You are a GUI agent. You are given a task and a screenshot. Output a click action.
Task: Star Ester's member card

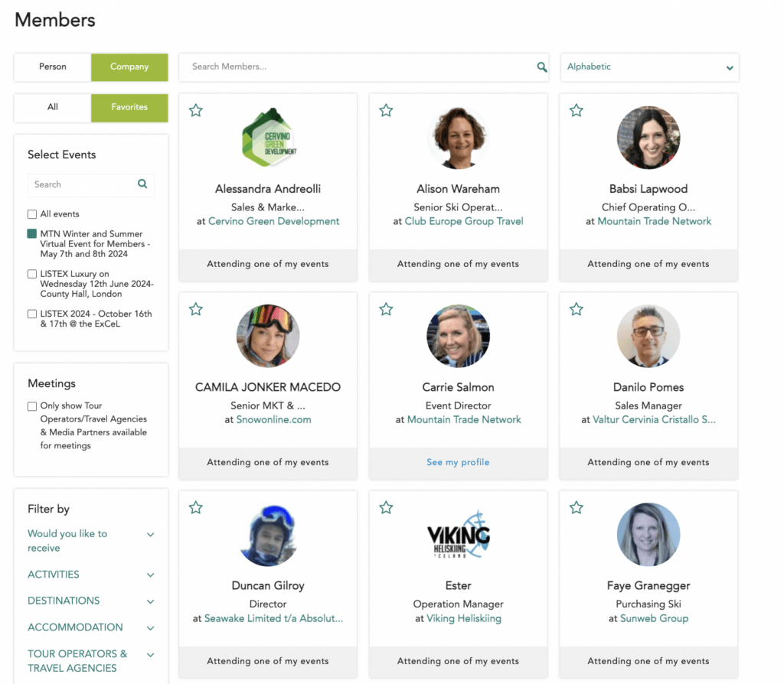pos(386,507)
